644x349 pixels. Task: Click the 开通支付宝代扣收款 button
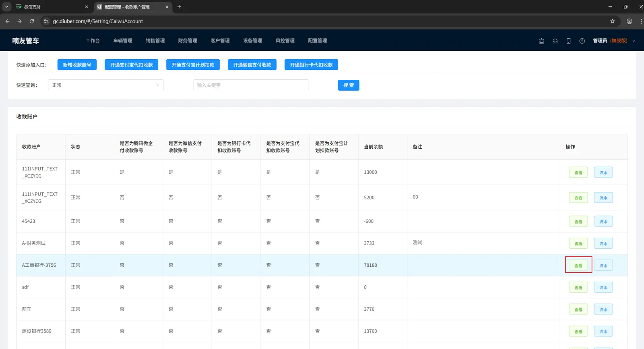(132, 65)
